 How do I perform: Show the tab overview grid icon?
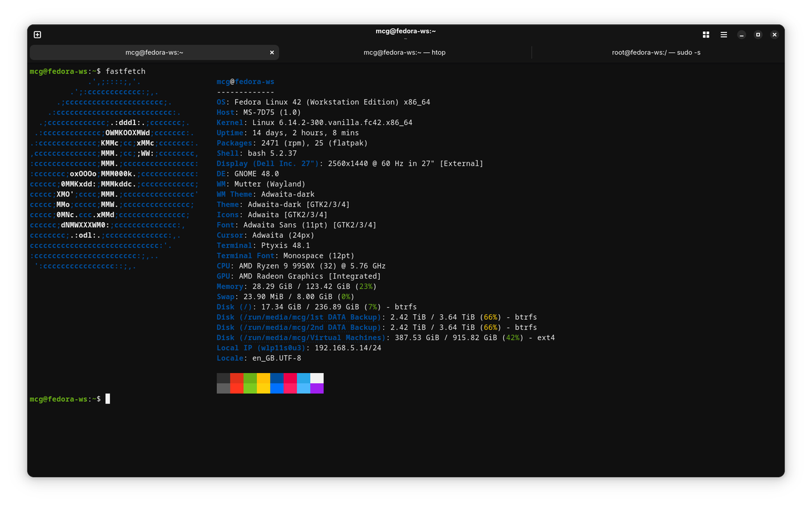point(705,34)
